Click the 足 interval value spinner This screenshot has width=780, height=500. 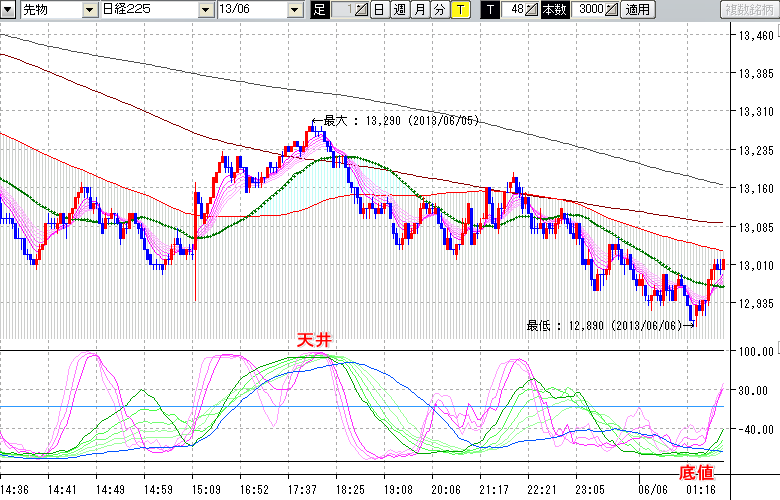tap(348, 10)
